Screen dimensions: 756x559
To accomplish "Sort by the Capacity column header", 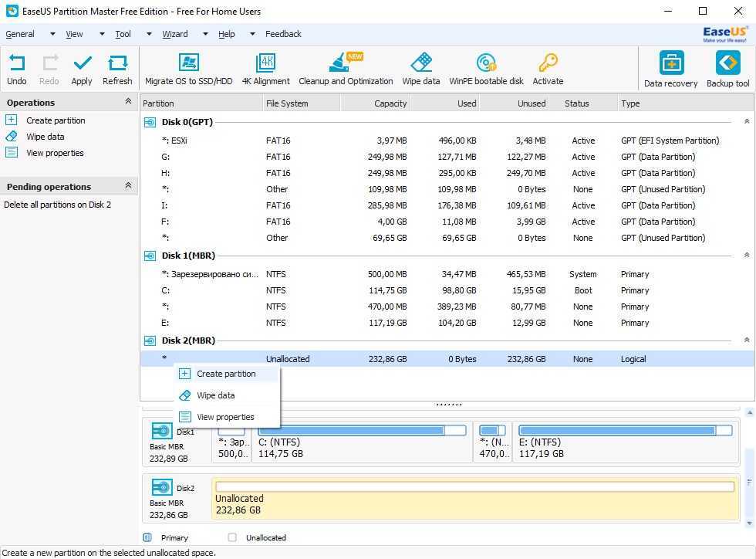I will (x=390, y=103).
